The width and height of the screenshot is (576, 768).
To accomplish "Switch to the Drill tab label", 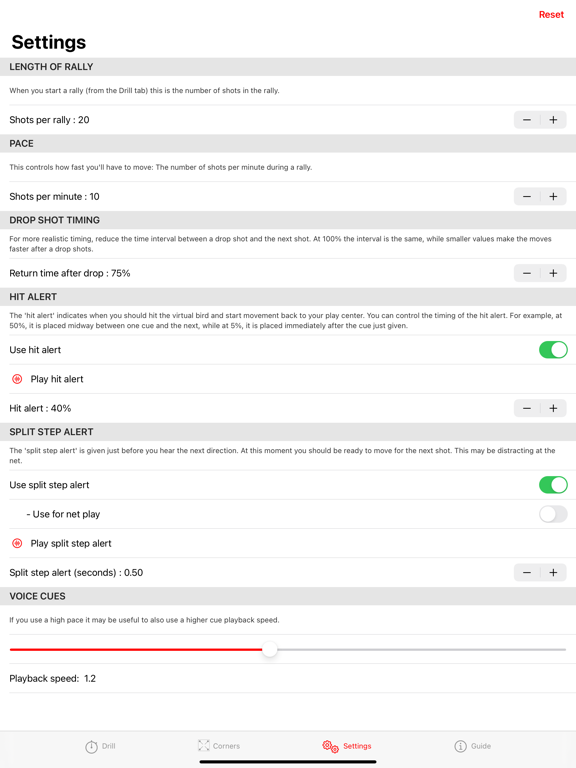I will (109, 746).
